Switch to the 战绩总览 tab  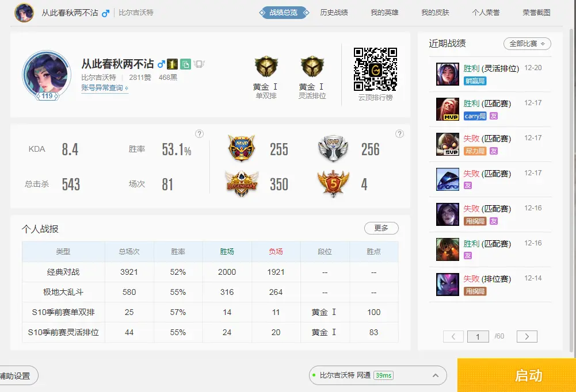284,13
